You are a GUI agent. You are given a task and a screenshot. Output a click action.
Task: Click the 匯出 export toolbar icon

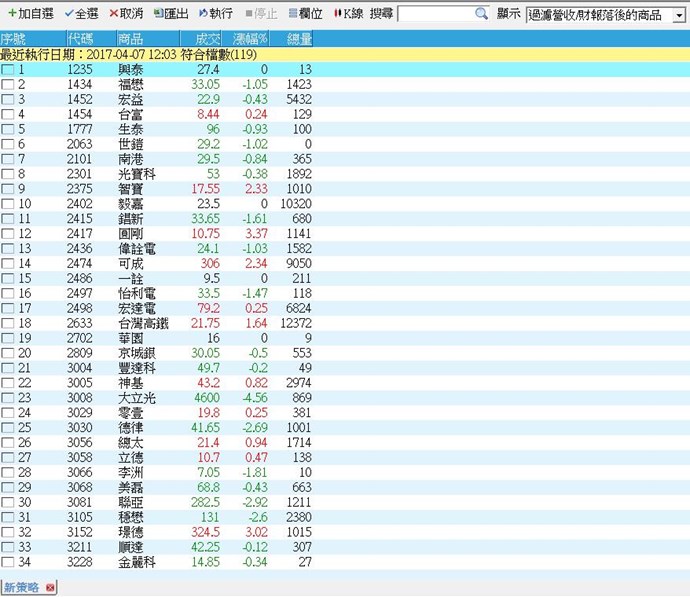point(159,14)
